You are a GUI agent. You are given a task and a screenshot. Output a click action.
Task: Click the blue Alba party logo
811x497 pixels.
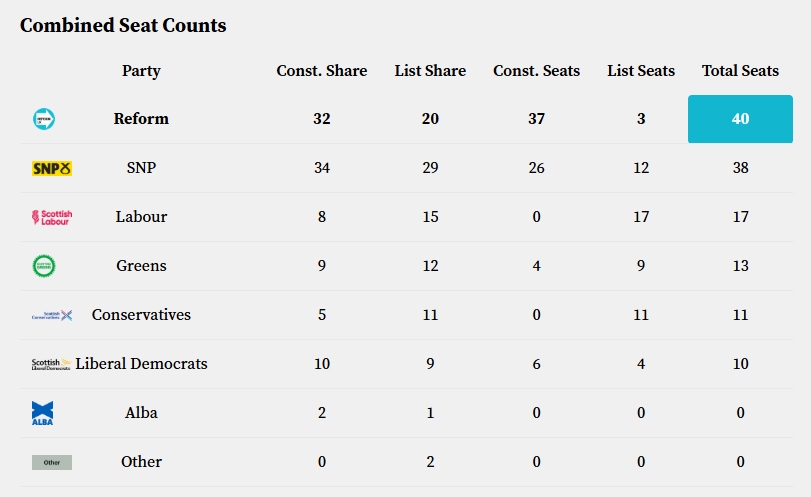tap(43, 413)
